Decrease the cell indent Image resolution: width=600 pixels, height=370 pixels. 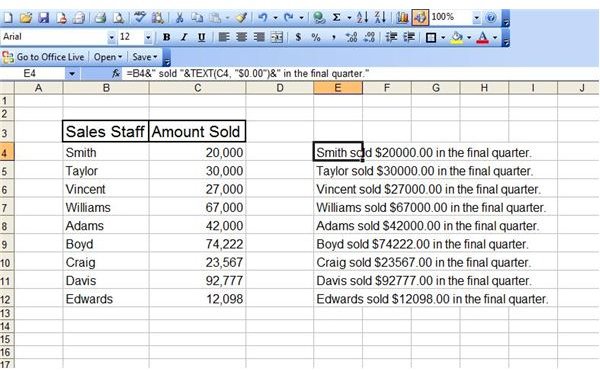click(x=391, y=37)
